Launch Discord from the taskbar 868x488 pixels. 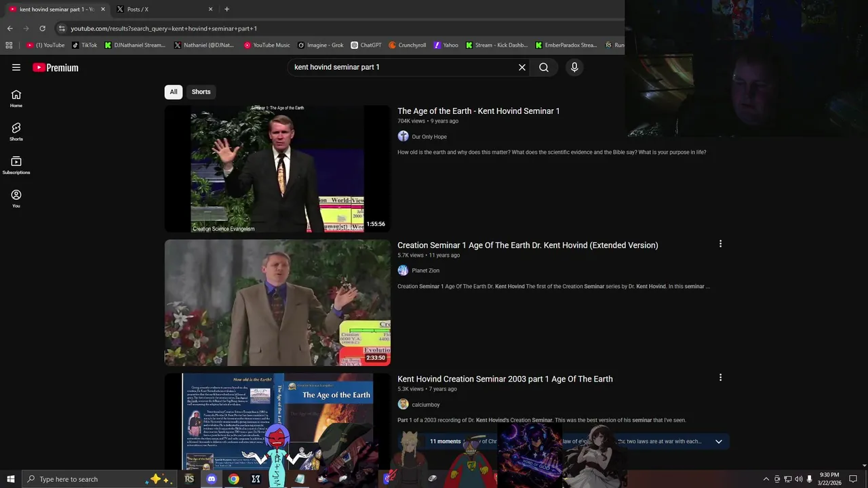[x=211, y=479]
